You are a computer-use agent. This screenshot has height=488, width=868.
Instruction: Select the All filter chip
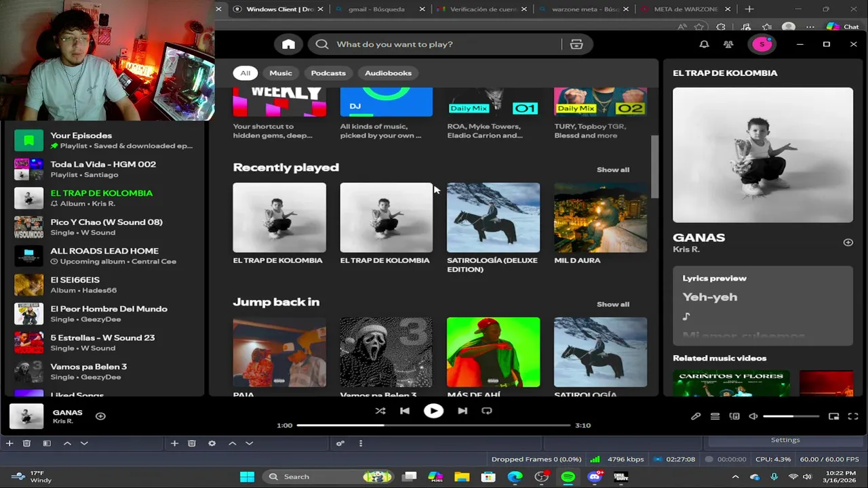[245, 73]
